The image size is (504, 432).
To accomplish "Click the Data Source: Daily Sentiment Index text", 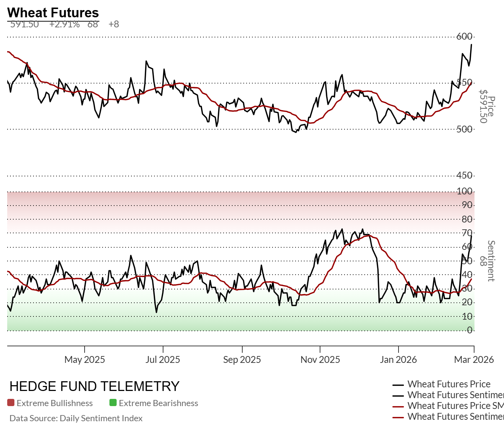I will pyautogui.click(x=76, y=418).
